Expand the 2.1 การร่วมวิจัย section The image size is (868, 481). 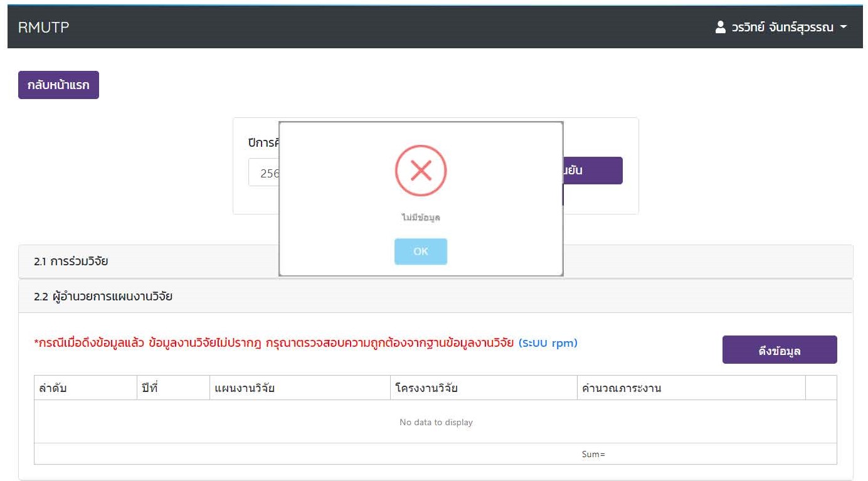pos(71,262)
